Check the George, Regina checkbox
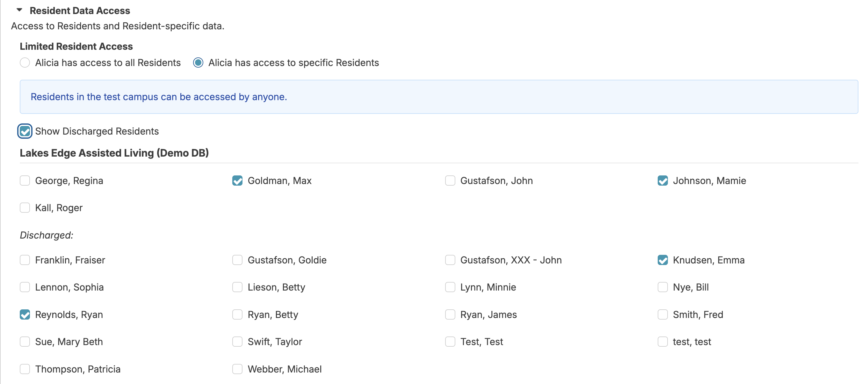The height and width of the screenshot is (384, 868). pos(25,181)
